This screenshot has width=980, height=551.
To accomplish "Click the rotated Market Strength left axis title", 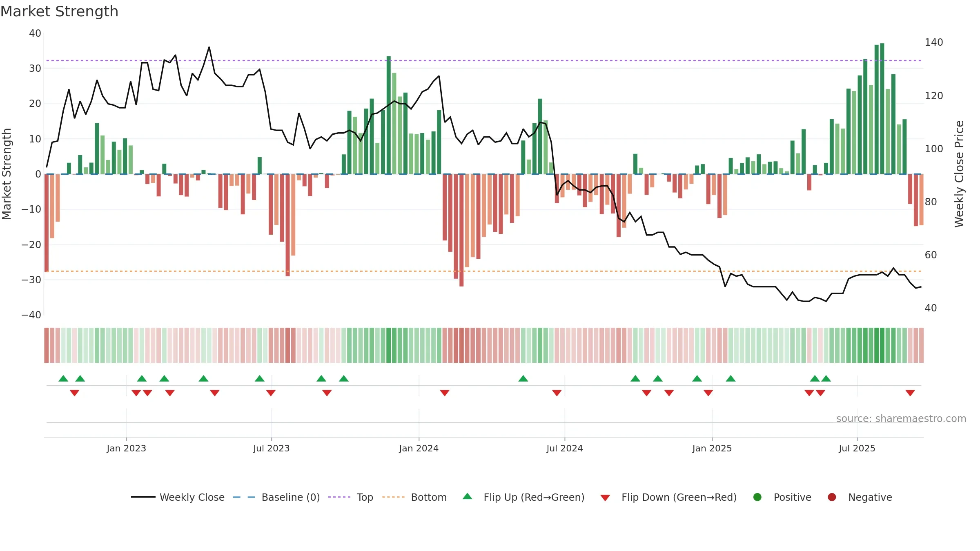I will (x=7, y=174).
